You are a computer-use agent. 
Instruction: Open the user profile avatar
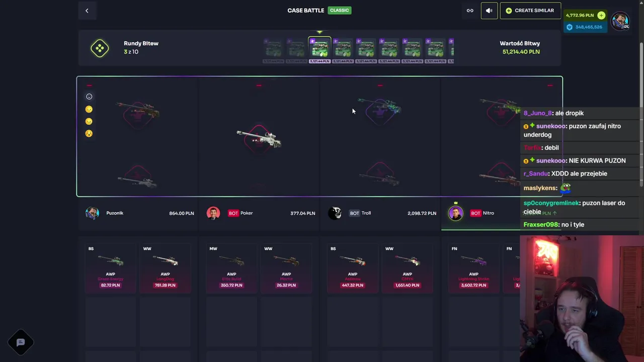pos(620,21)
